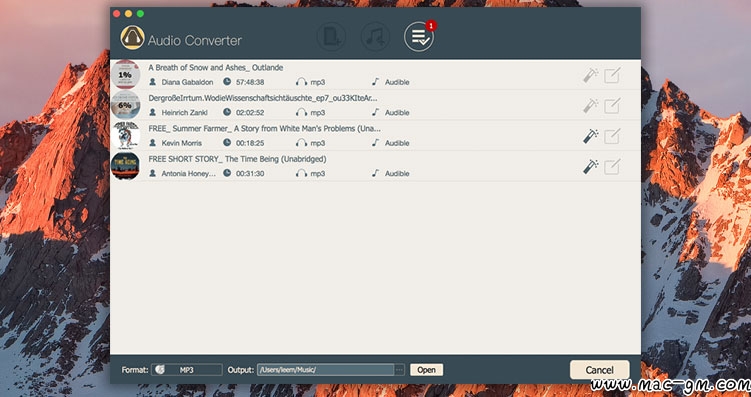Click mp3 label in Kevin Morris row
The height and width of the screenshot is (397, 751).
point(318,143)
